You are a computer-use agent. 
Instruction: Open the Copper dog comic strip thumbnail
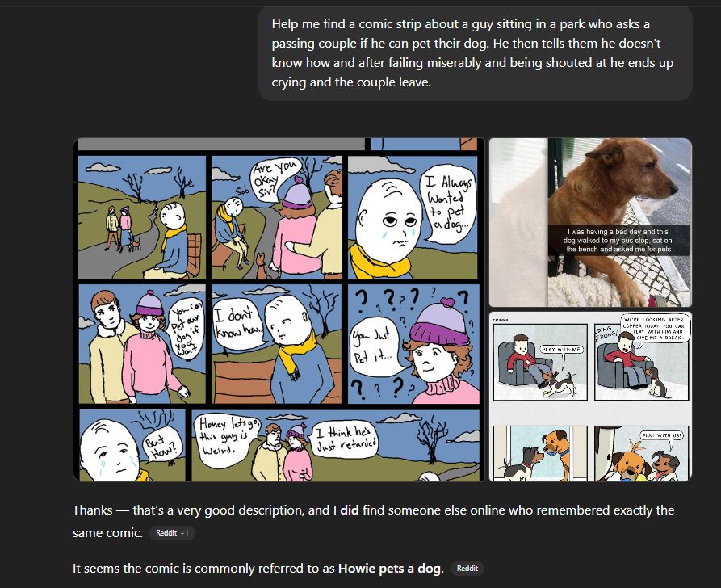coord(590,397)
